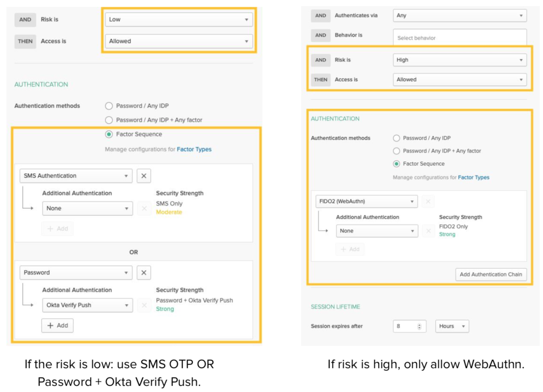Click Add Authentication Chain button

(x=490, y=274)
